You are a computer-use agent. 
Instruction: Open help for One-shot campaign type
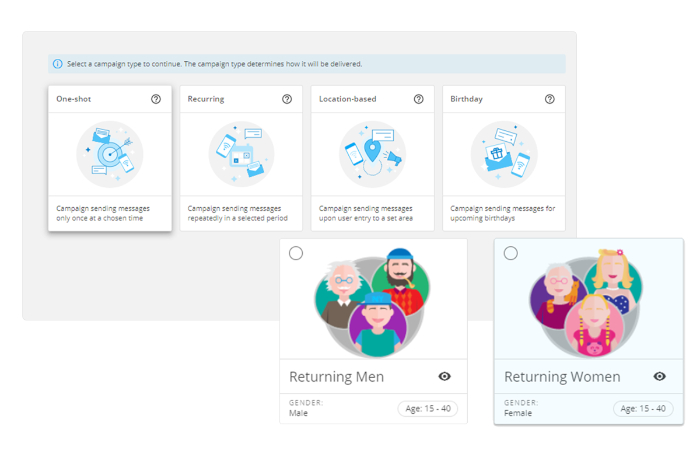click(156, 99)
